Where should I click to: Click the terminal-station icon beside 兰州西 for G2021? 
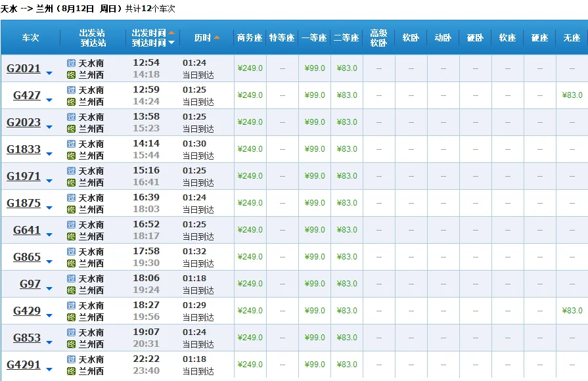[x=70, y=74]
